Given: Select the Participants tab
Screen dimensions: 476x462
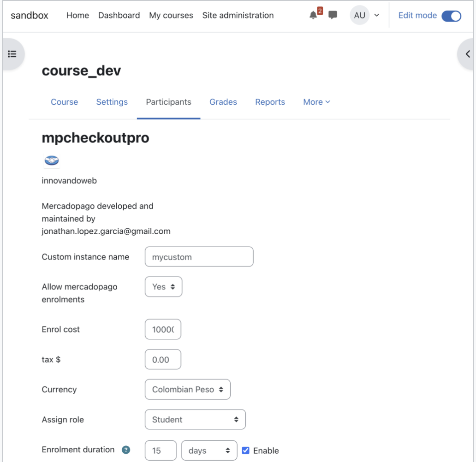Looking at the screenshot, I should pyautogui.click(x=168, y=102).
